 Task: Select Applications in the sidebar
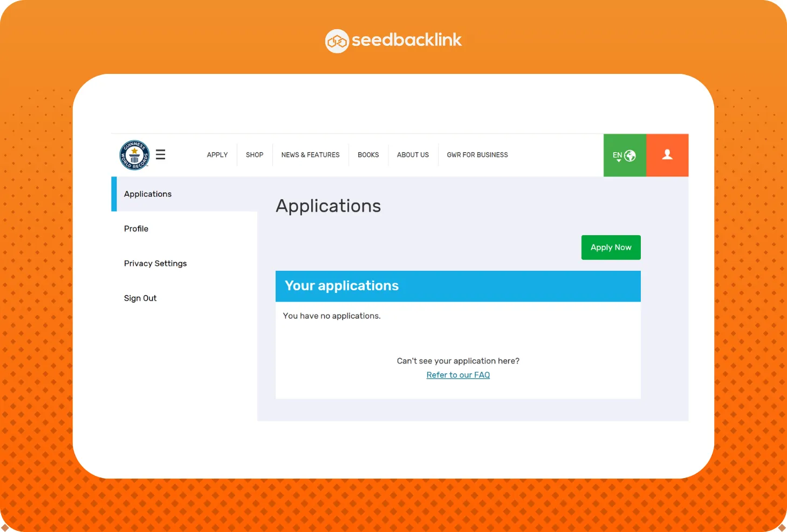(x=184, y=194)
